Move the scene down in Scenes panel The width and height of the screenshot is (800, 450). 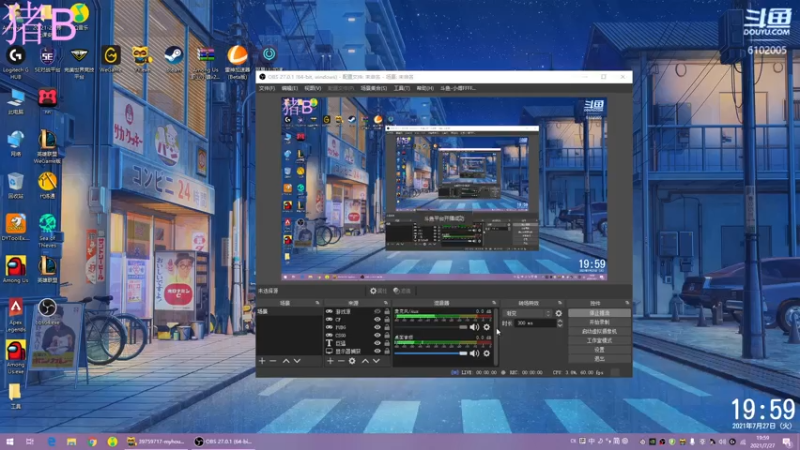(297, 361)
